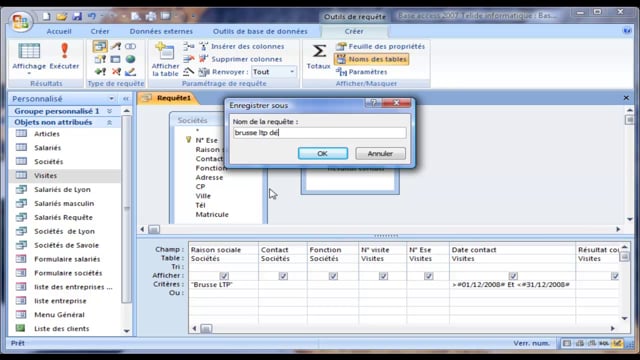This screenshot has height=360, width=640.
Task: Expand Groupe personnalisé 1
Action: pyautogui.click(x=109, y=111)
